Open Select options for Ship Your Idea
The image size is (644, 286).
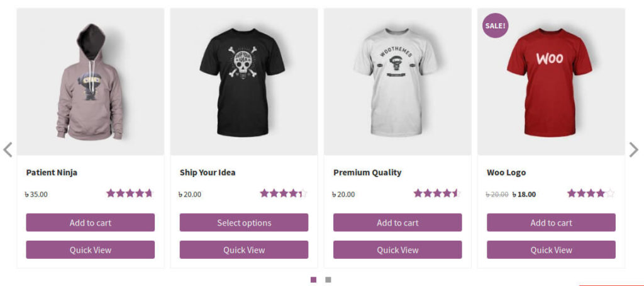244,222
